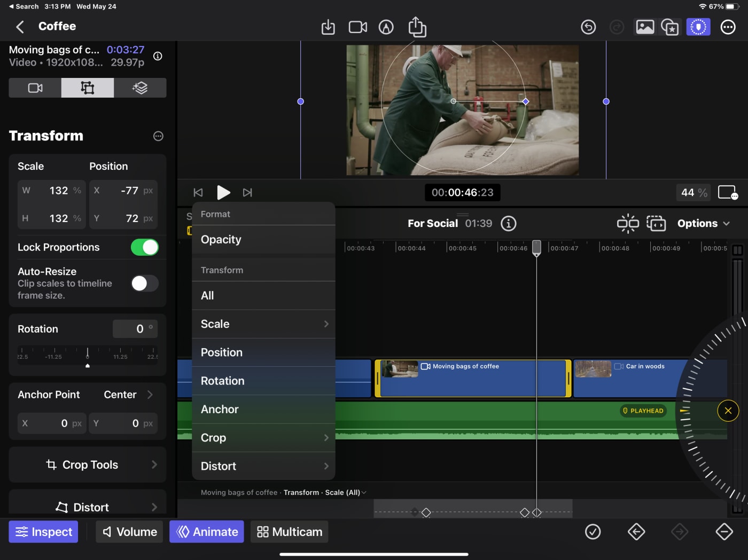This screenshot has width=748, height=560.
Task: Open the more options ellipsis menu
Action: tap(728, 27)
